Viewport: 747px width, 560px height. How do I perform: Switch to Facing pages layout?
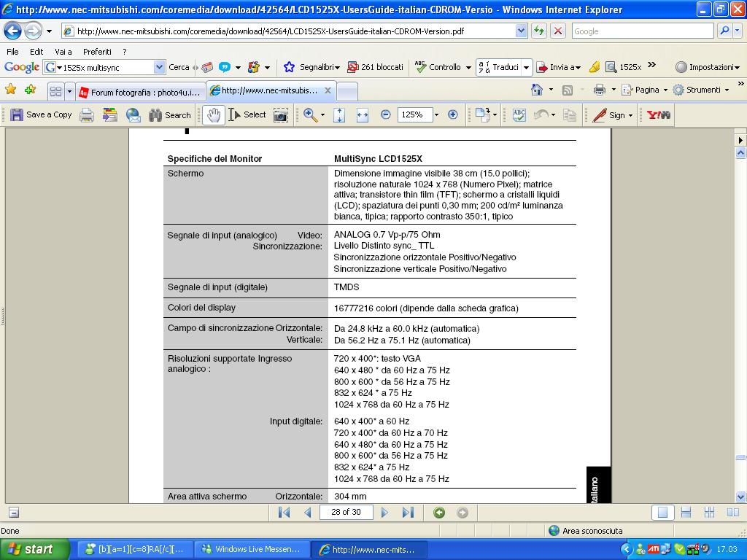(x=732, y=513)
